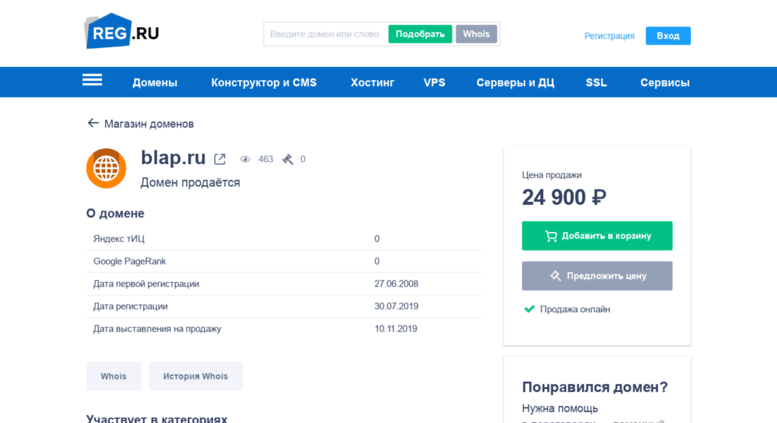
Task: Click the Дата регистрации label
Action: click(130, 306)
